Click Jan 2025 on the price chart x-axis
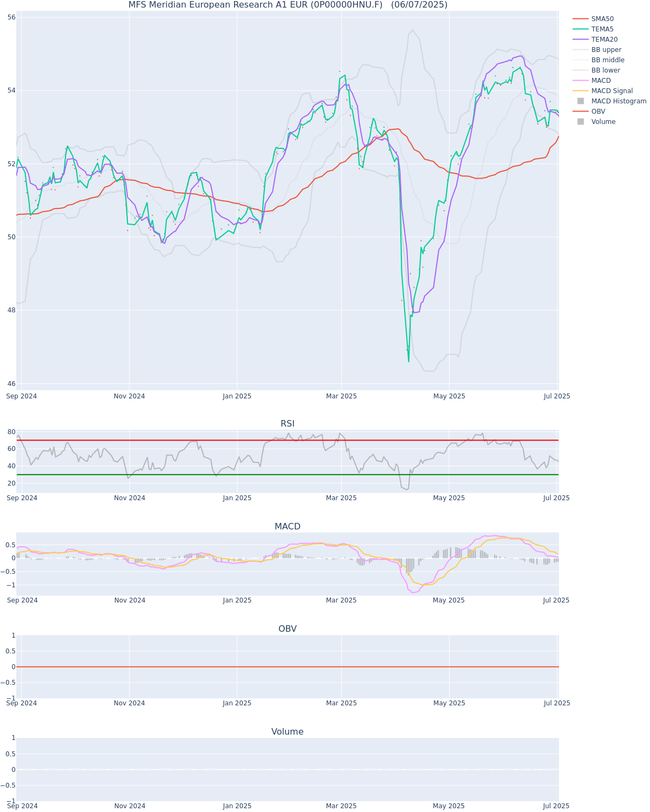The width and height of the screenshot is (650, 812). coord(237,396)
